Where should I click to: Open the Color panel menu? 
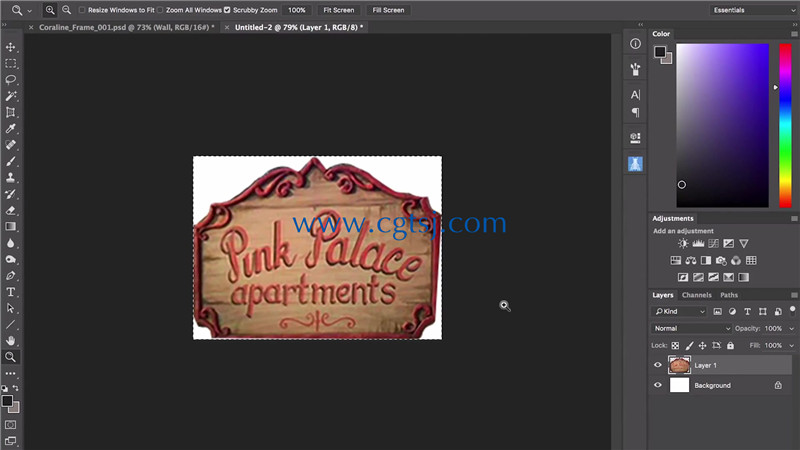tap(794, 34)
